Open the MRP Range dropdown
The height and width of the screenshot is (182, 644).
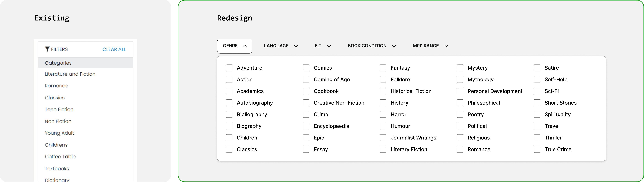(426, 46)
